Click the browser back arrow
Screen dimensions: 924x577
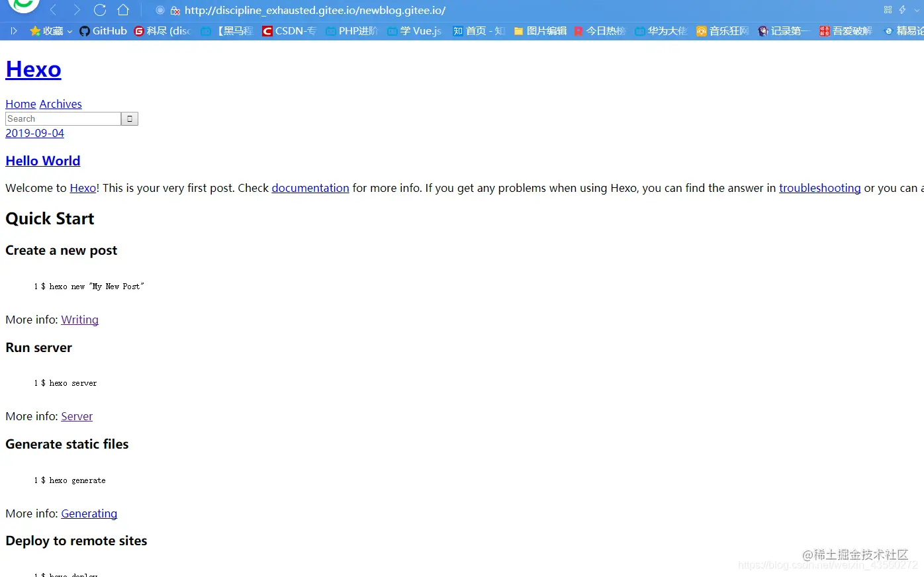click(x=53, y=10)
